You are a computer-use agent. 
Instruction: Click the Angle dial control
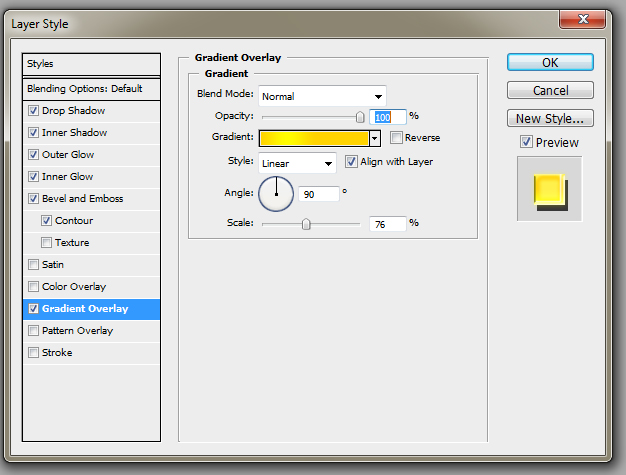point(276,194)
